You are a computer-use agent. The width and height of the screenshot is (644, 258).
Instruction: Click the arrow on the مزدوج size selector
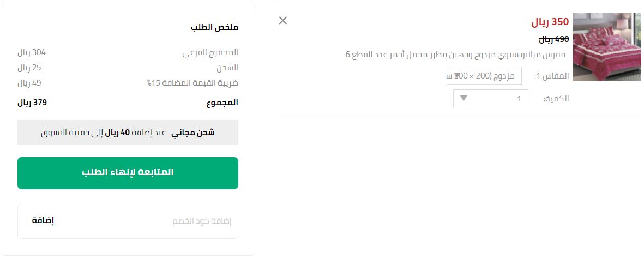[457, 76]
